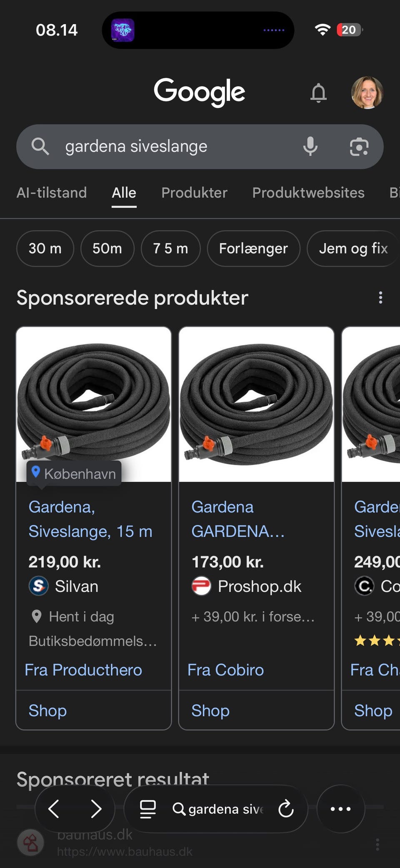The width and height of the screenshot is (400, 868).
Task: Apply the 50m filter chip
Action: [x=107, y=249]
